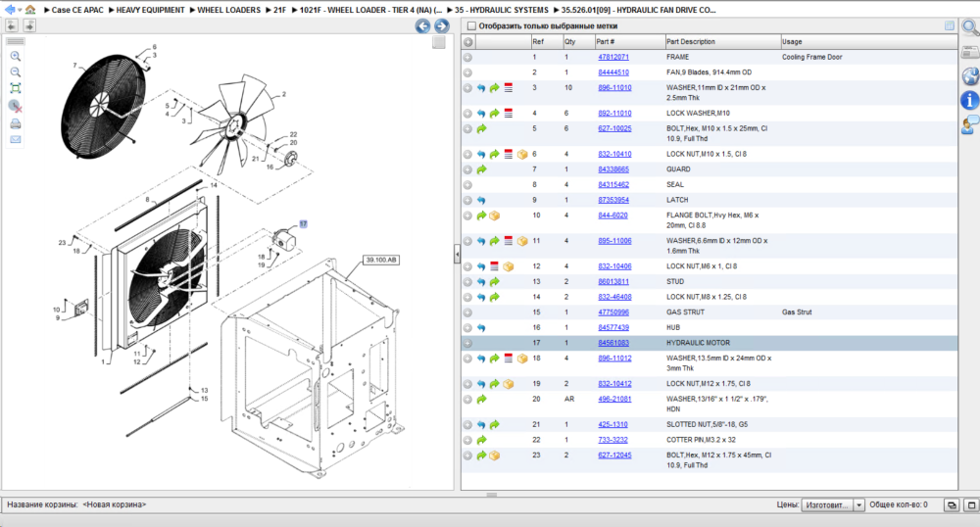Image resolution: width=980 pixels, height=527 pixels.
Task: Open the price type dropdown arrow
Action: (x=858, y=504)
